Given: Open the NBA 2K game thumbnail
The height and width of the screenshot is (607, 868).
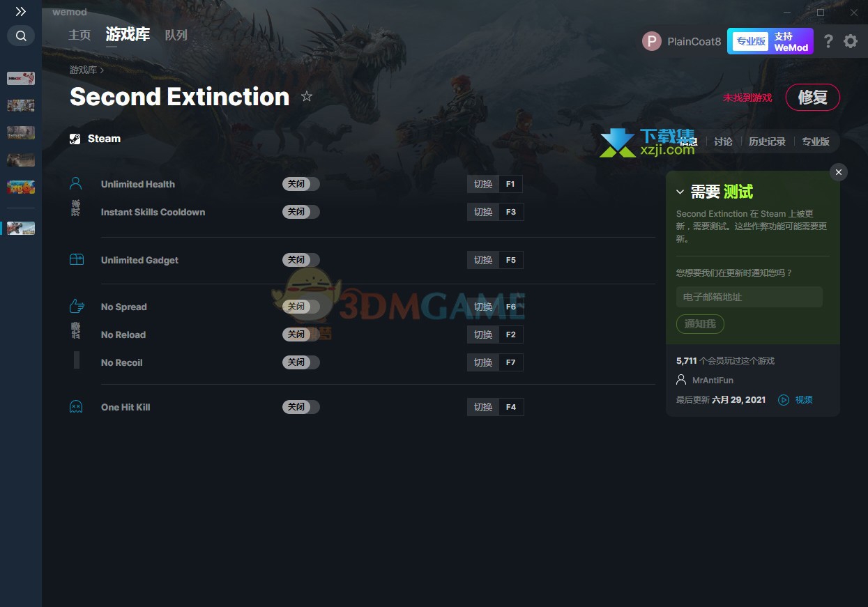Looking at the screenshot, I should coord(21,78).
